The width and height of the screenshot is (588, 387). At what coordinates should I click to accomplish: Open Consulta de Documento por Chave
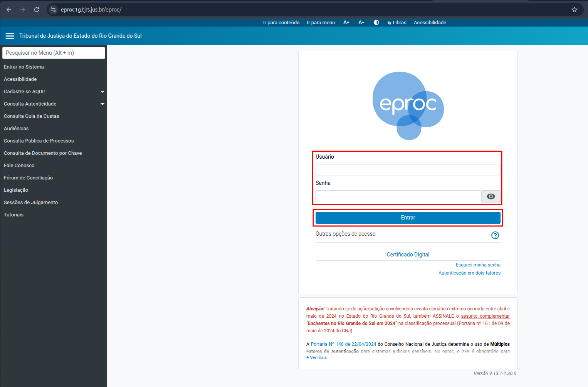click(43, 153)
